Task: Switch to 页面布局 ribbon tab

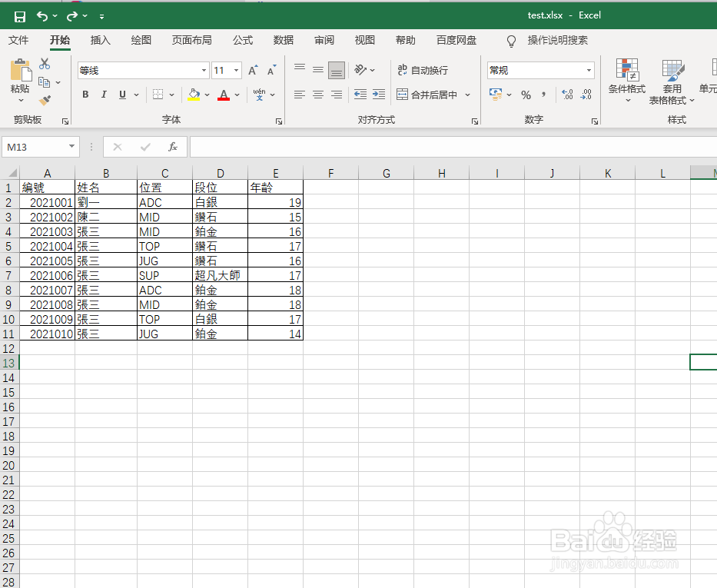Action: 191,40
